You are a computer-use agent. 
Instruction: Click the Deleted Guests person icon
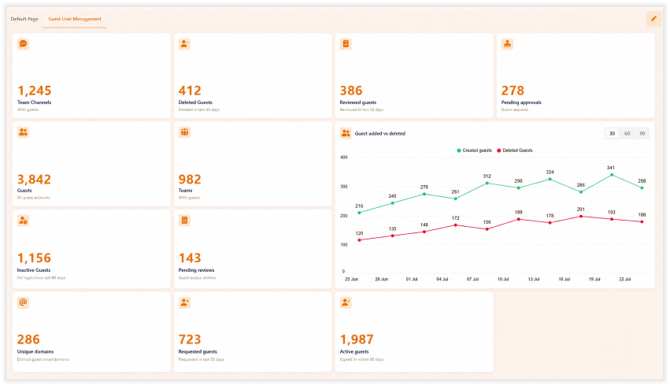point(185,44)
